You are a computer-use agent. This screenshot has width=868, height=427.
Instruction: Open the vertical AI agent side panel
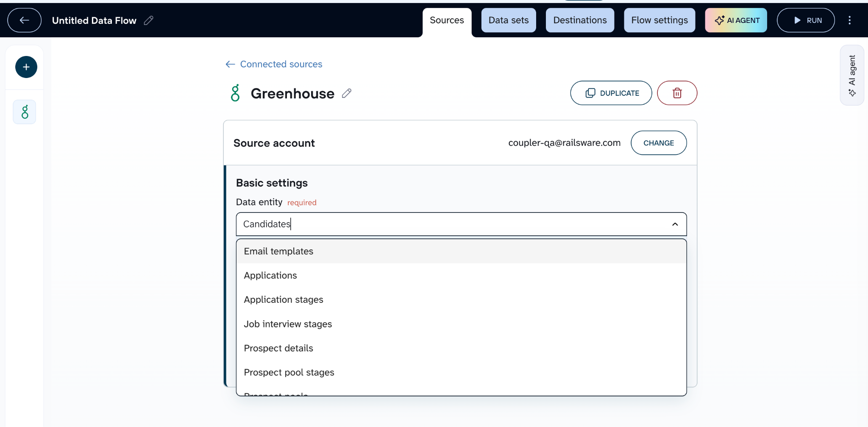(852, 75)
